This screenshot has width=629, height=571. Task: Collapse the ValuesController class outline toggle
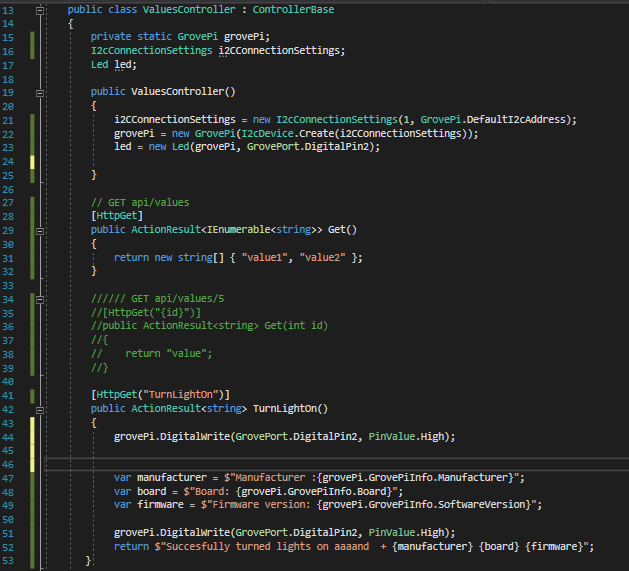[x=40, y=11]
